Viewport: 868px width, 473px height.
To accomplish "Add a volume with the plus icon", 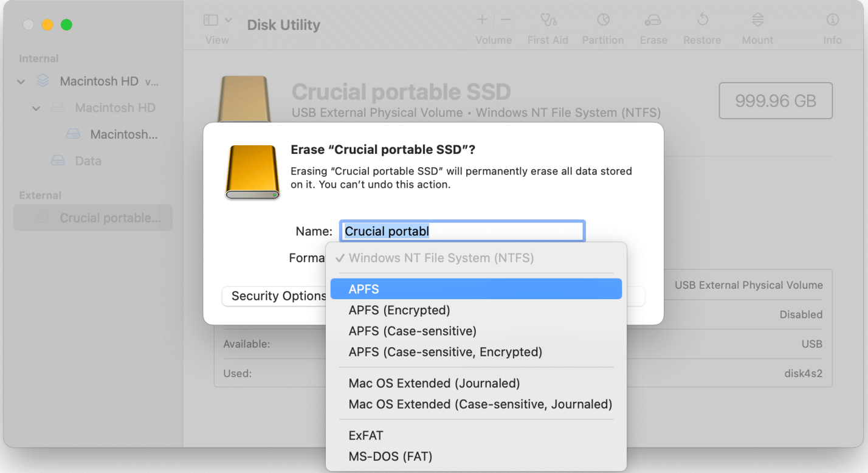I will coord(482,19).
